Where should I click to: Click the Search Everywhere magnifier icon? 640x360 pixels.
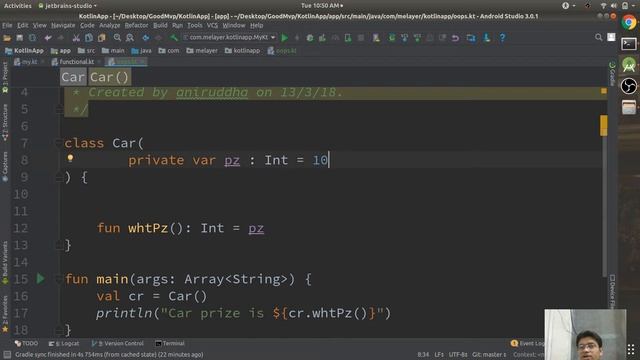[598, 38]
